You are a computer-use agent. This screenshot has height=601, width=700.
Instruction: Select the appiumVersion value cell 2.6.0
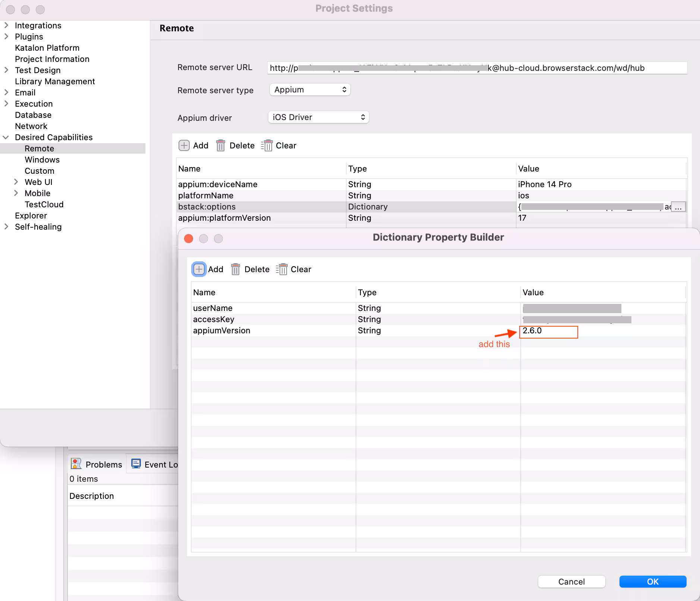(x=548, y=331)
